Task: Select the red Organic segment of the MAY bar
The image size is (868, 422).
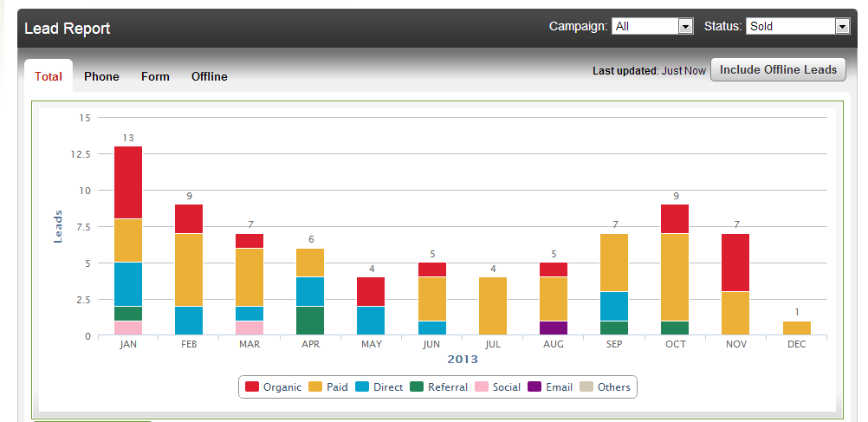Action: [x=371, y=291]
